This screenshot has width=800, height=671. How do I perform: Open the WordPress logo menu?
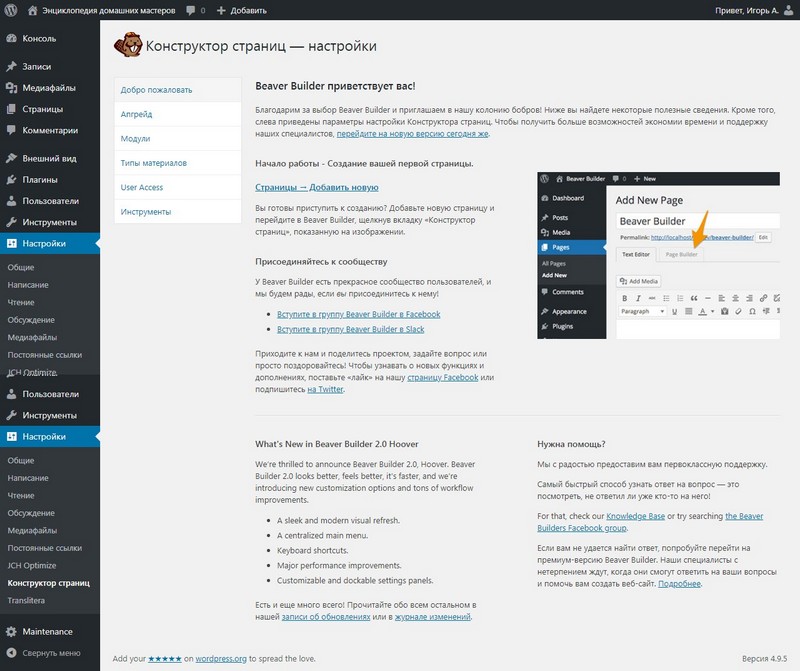[11, 10]
